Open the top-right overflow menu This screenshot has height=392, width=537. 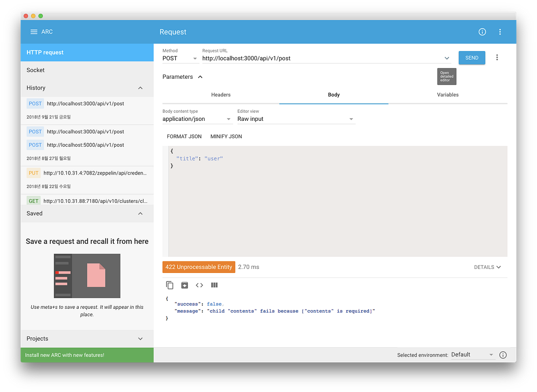point(500,32)
